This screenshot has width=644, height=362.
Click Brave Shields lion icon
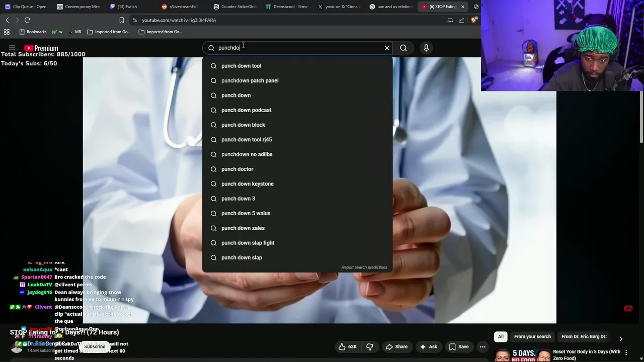(x=474, y=20)
